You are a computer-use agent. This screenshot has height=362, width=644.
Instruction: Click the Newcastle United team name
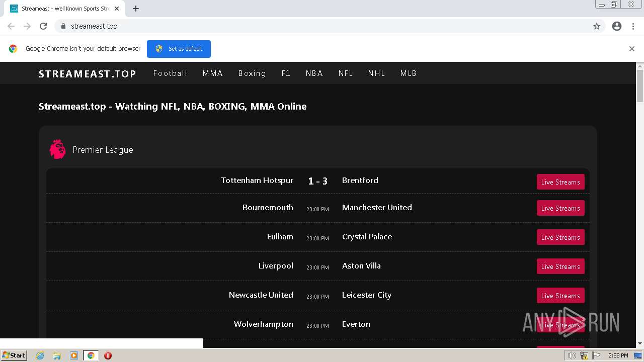point(261,295)
